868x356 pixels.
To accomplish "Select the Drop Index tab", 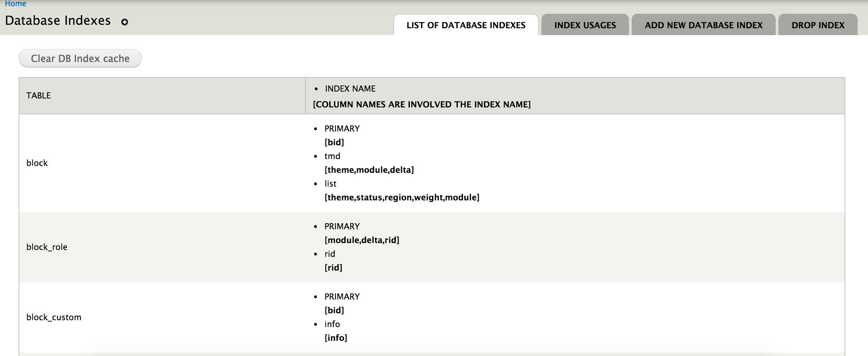I will click(818, 25).
